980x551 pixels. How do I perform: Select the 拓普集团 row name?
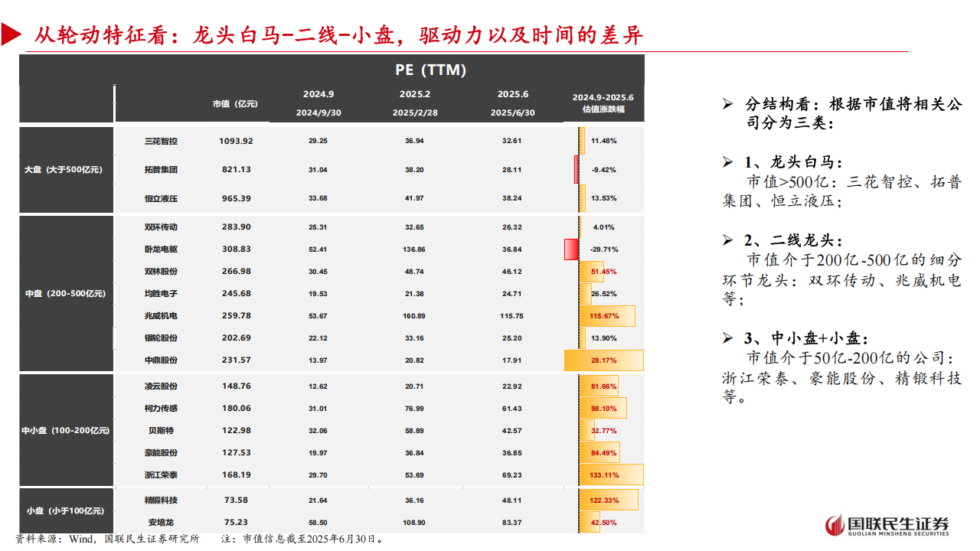161,169
